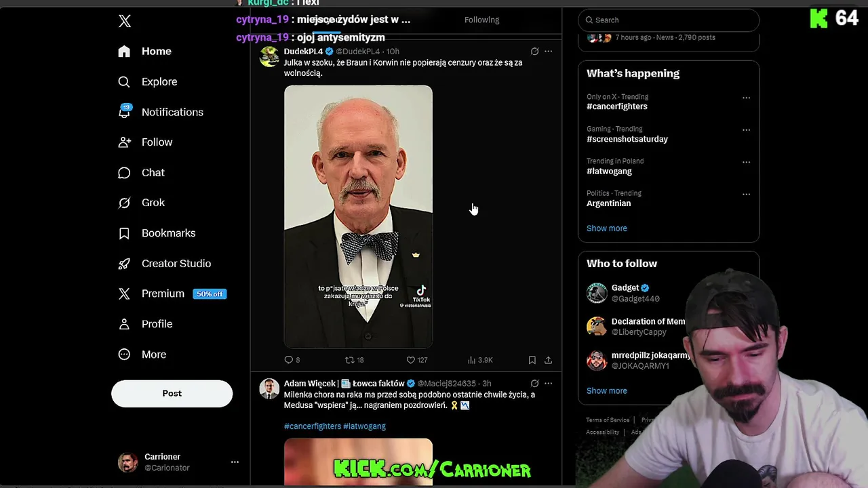The width and height of the screenshot is (868, 488).
Task: Go to Creator Studio in sidebar menu
Action: tap(176, 264)
